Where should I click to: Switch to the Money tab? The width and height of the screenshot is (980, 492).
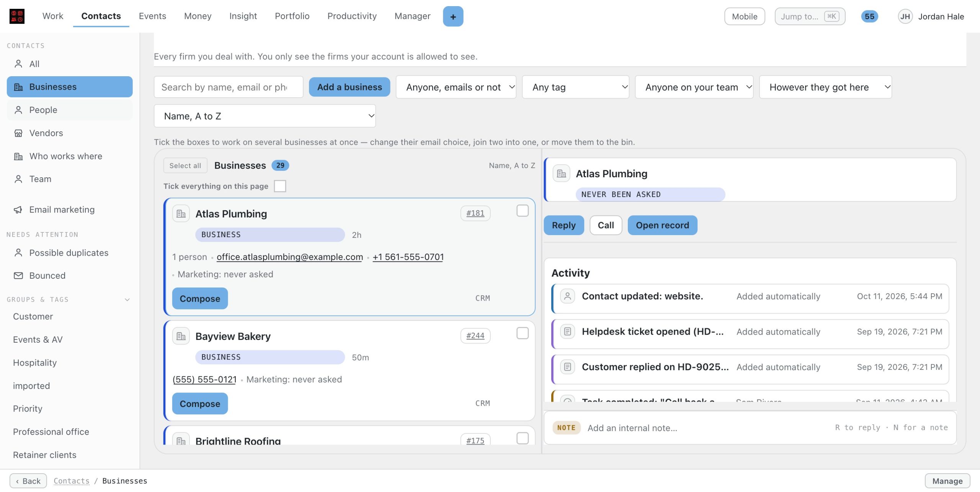coord(198,16)
